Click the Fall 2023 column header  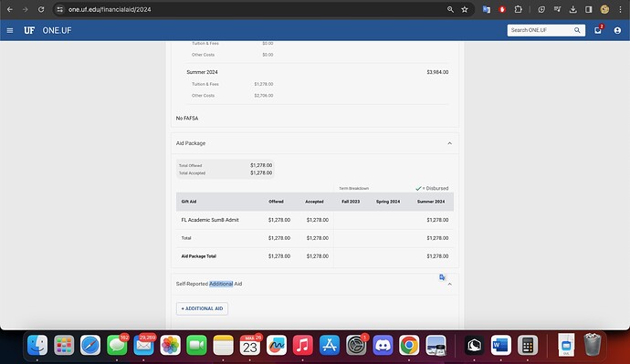pos(351,202)
